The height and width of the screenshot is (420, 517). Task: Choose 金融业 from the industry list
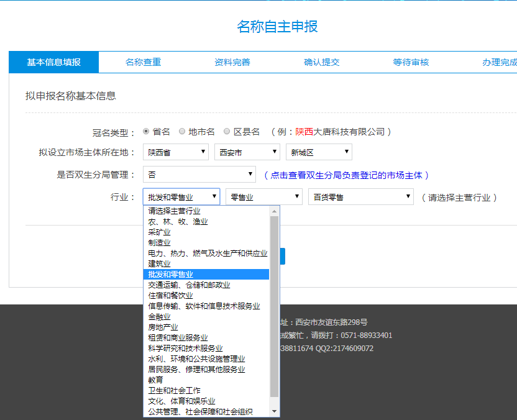(159, 316)
